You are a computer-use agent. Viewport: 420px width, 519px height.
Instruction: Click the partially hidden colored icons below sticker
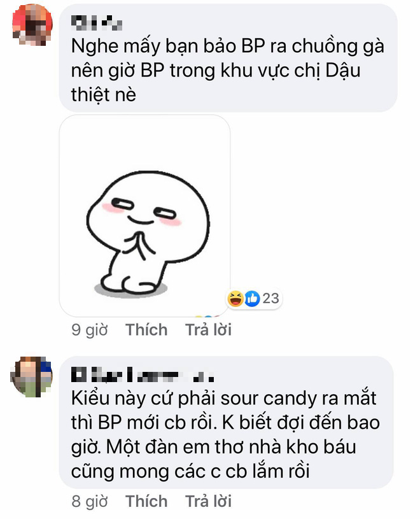click(207, 316)
